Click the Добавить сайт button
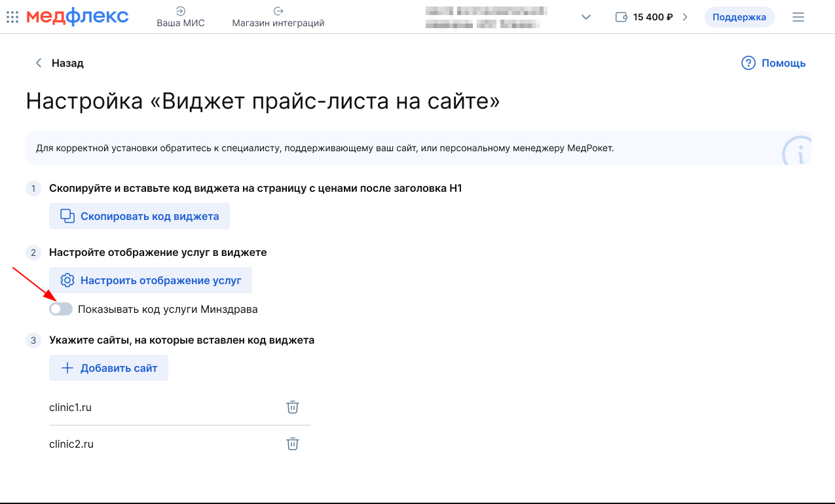This screenshot has height=504, width=835. tap(109, 368)
